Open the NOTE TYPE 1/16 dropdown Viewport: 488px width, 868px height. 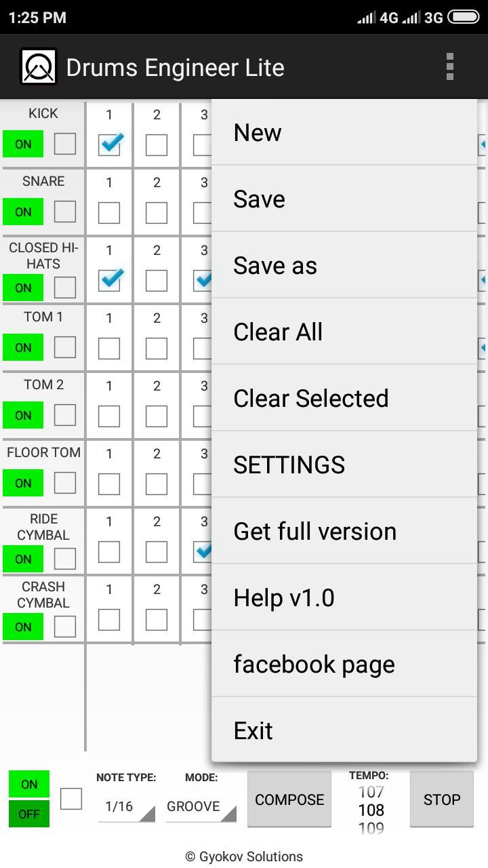[125, 806]
